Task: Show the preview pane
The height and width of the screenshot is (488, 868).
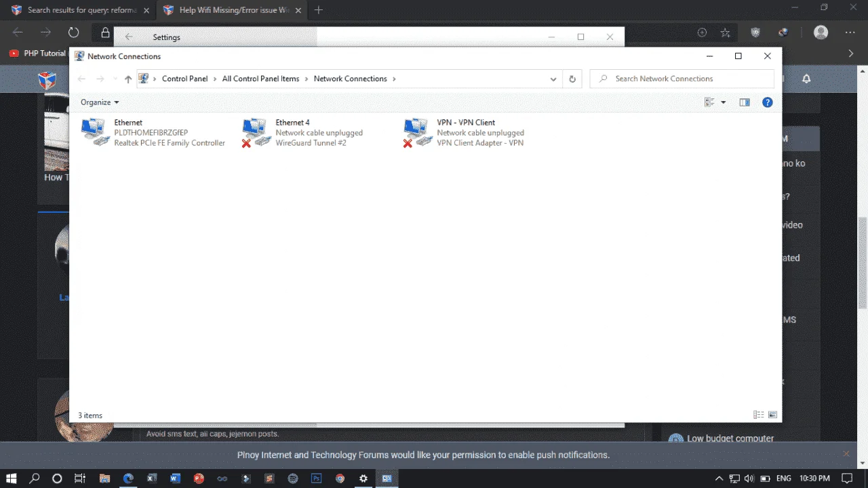Action: click(x=745, y=102)
